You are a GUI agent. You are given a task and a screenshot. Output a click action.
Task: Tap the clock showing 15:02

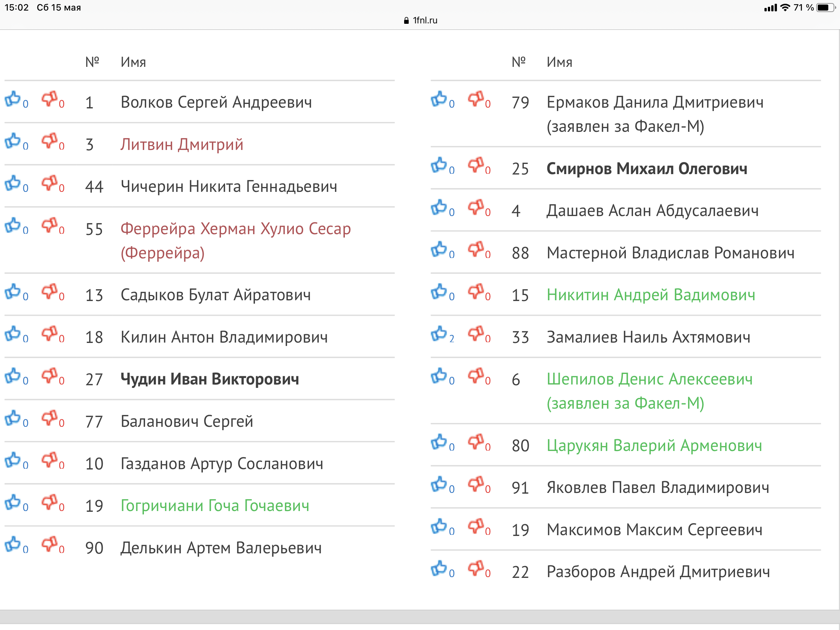16,8
